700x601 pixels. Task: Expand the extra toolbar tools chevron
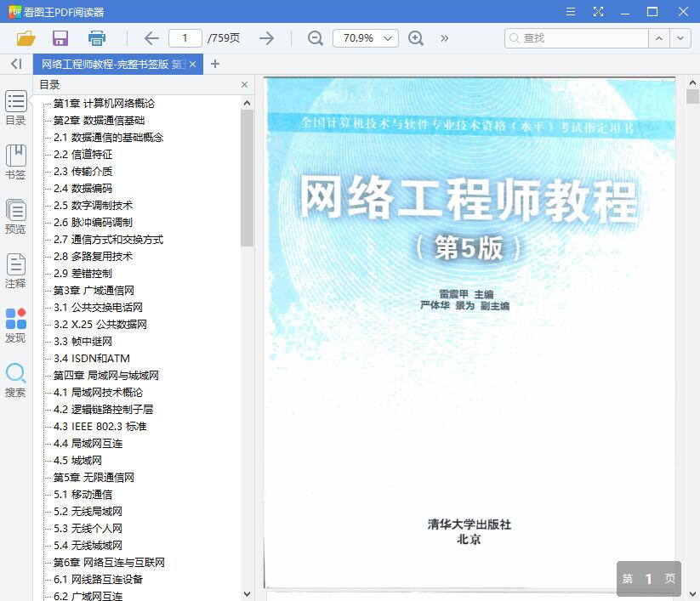444,38
